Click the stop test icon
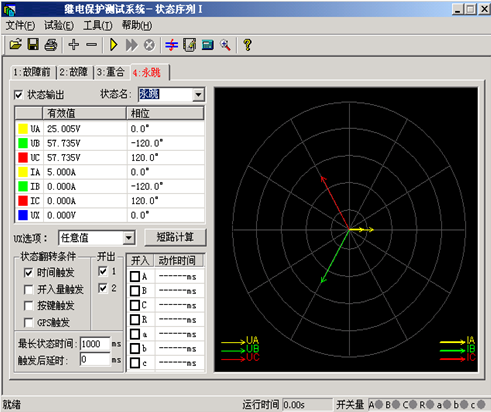491x412 pixels. tap(149, 45)
